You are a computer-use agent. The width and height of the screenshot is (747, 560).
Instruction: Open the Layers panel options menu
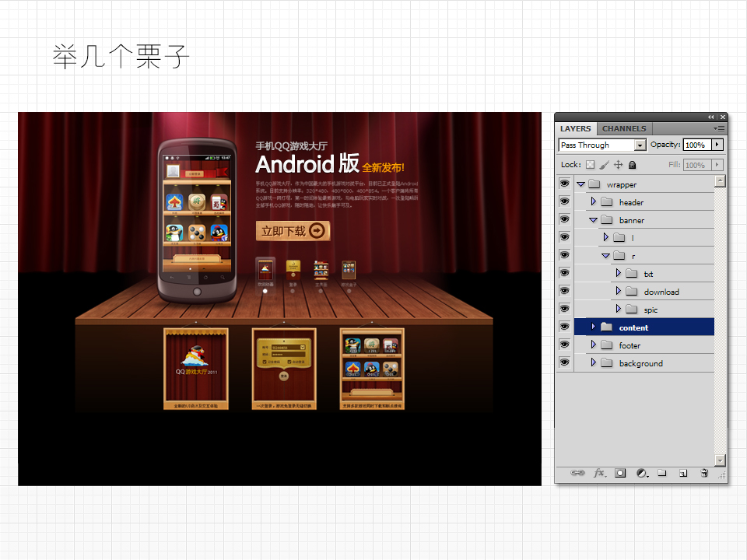(x=720, y=128)
